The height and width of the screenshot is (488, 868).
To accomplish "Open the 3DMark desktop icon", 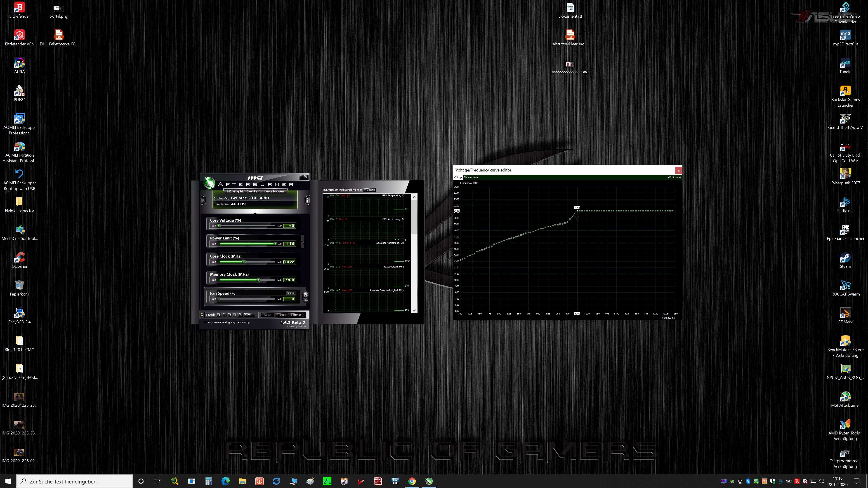I will point(845,316).
